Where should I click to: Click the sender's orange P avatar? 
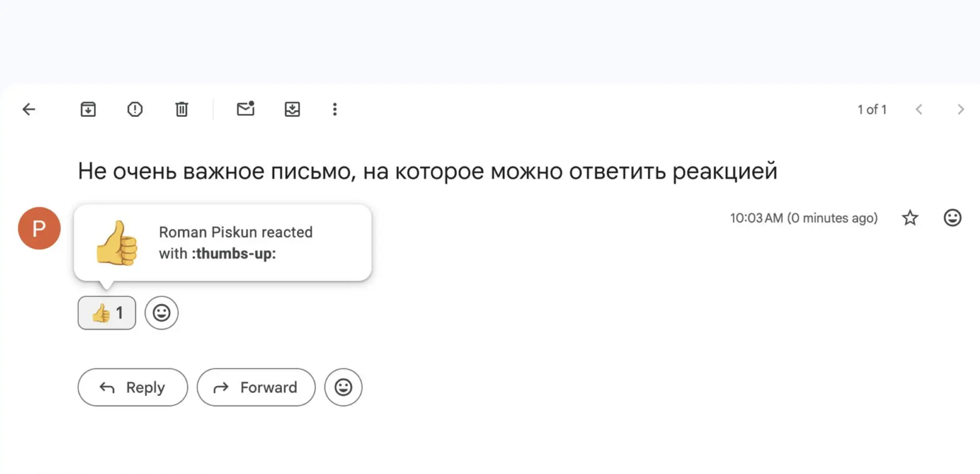39,228
